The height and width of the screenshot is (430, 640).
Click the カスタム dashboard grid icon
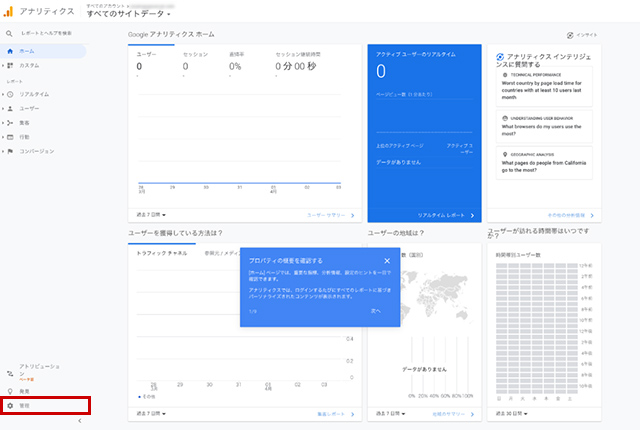tap(10, 65)
